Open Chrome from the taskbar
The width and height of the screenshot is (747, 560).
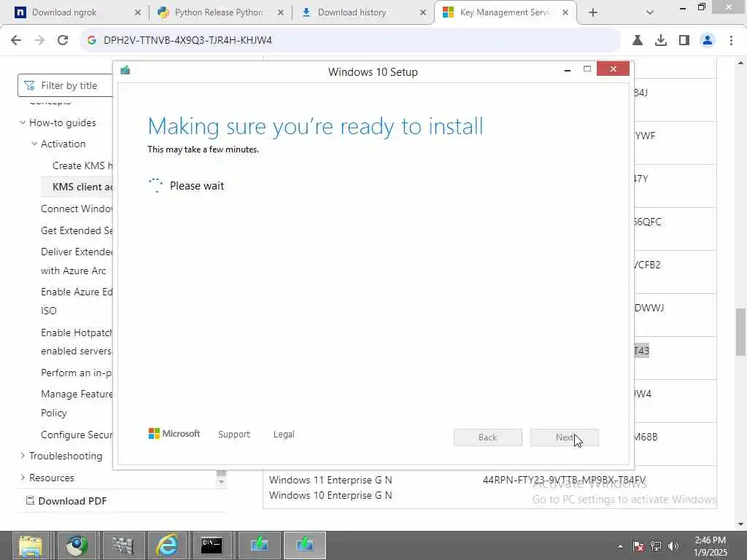pyautogui.click(x=77, y=545)
